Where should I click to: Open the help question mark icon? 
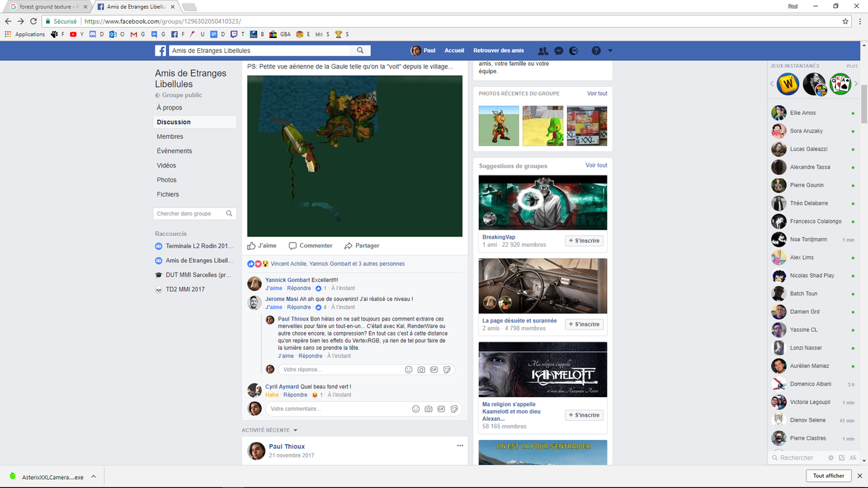click(596, 51)
